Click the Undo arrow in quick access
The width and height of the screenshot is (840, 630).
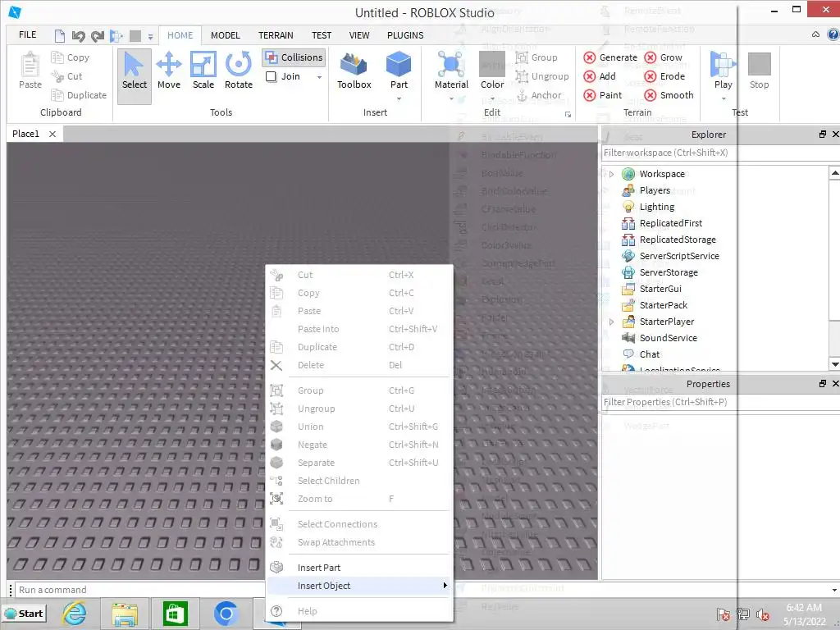[x=78, y=36]
